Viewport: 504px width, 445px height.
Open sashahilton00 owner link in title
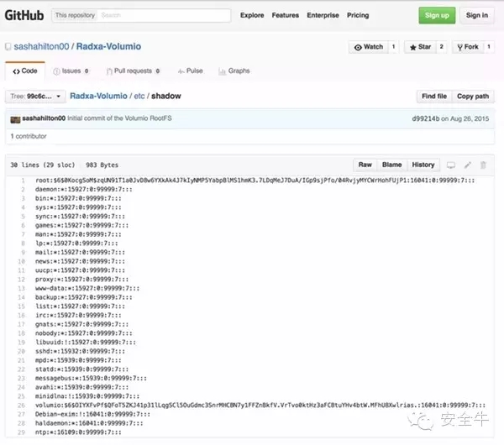[x=41, y=46]
